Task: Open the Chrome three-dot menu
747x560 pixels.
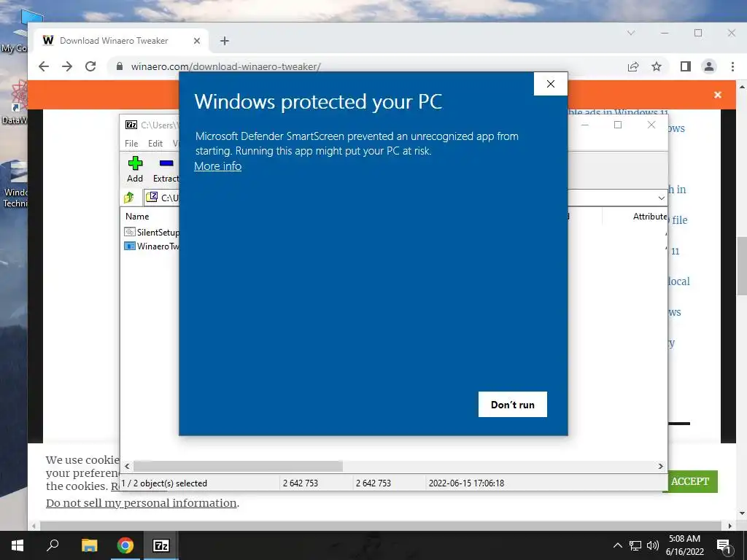Action: pyautogui.click(x=732, y=66)
